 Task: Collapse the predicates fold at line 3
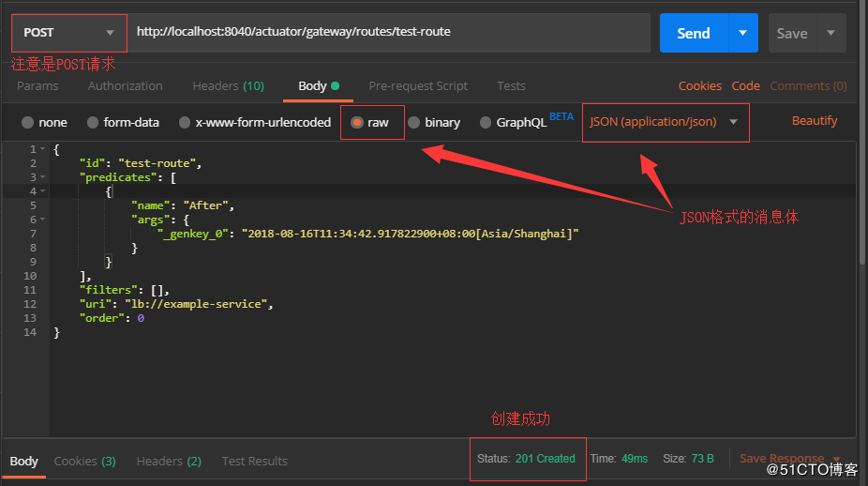pos(42,177)
